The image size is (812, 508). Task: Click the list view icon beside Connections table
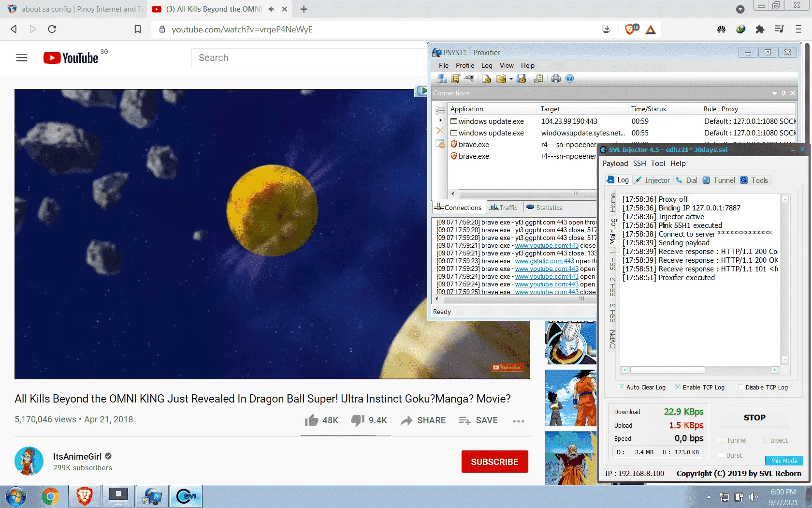[440, 110]
